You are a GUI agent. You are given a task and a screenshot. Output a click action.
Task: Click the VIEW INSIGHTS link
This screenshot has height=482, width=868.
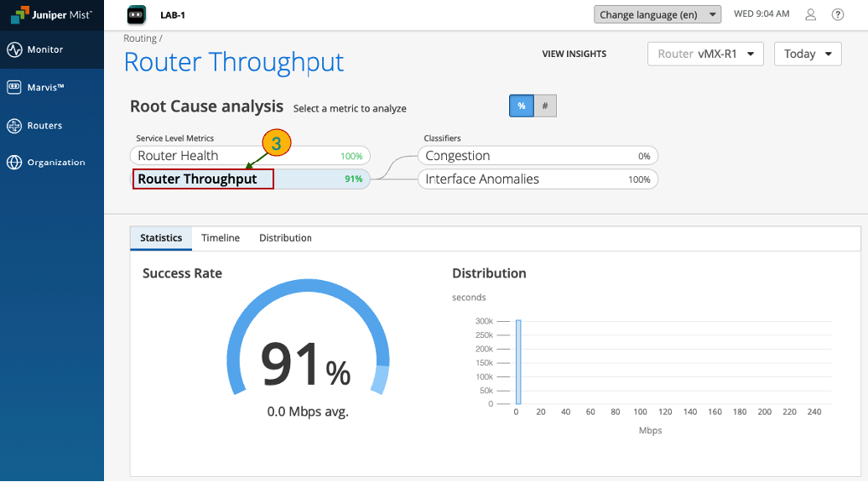574,54
